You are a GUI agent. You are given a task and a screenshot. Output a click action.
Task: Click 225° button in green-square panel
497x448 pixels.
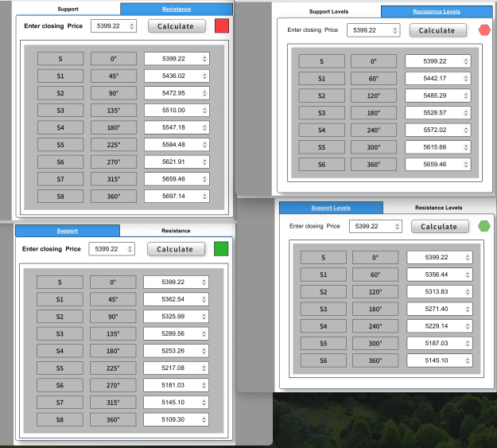113,368
